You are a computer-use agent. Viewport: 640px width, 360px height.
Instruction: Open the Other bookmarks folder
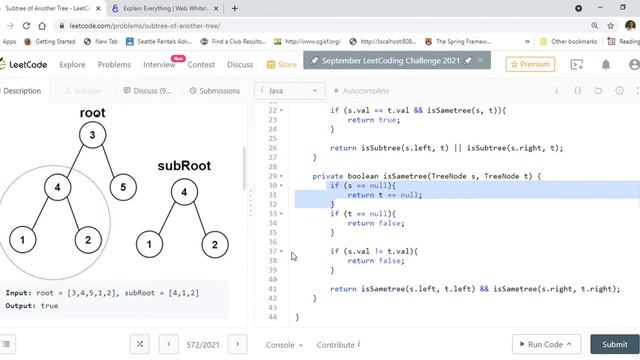pos(569,41)
